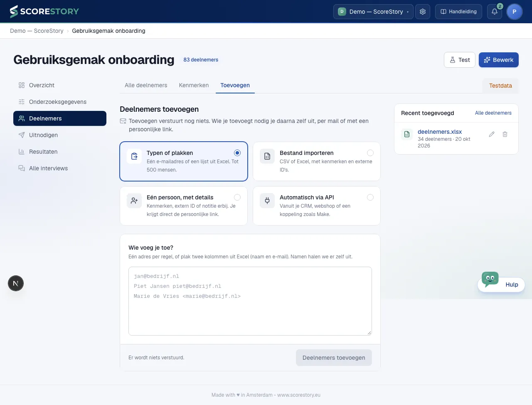Open the Hulp chat mascot
This screenshot has width=532, height=405.
(490, 279)
